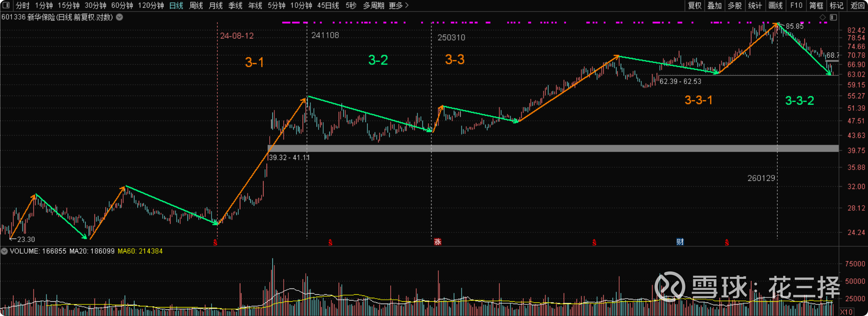The width and height of the screenshot is (868, 316).
Task: Open the 复权 adjustment menu
Action: (695, 5)
